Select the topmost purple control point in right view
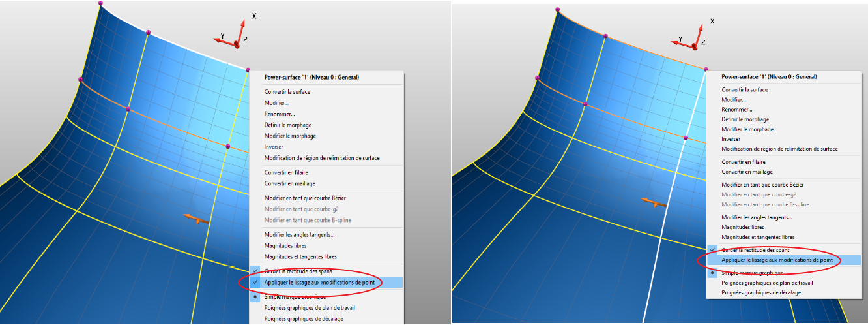Viewport: 868px width, 325px height. pos(557,9)
